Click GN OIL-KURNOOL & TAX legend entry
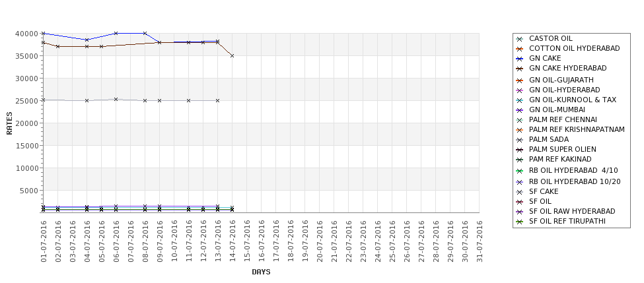Viewport: 644px width, 283px height. pos(566,100)
